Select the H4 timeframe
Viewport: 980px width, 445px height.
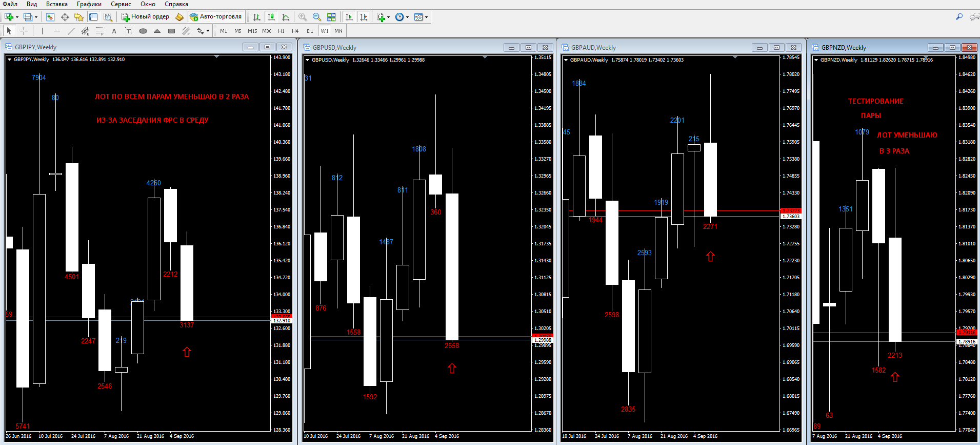click(295, 31)
